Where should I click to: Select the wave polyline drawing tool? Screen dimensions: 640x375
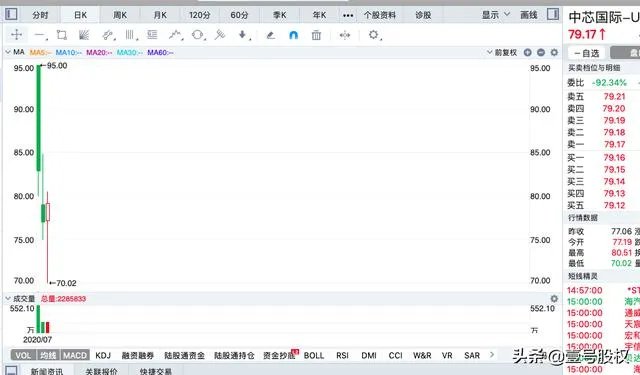tap(176, 35)
